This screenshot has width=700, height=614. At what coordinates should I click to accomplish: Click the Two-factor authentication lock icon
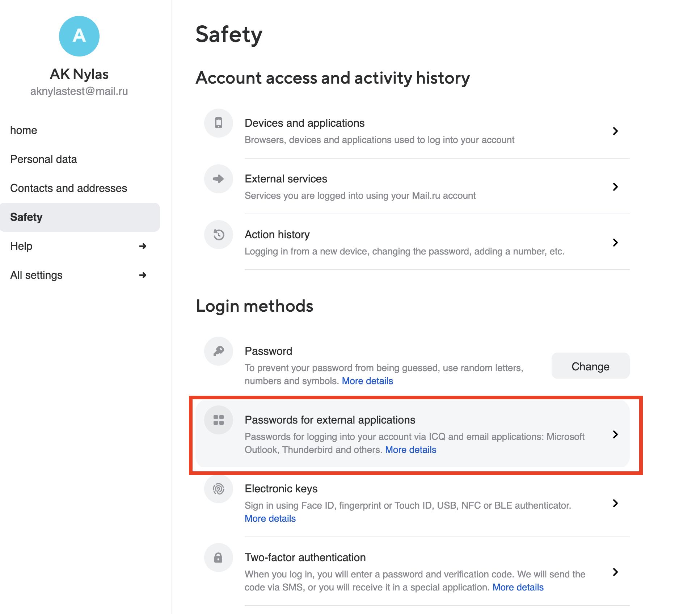[x=218, y=558]
